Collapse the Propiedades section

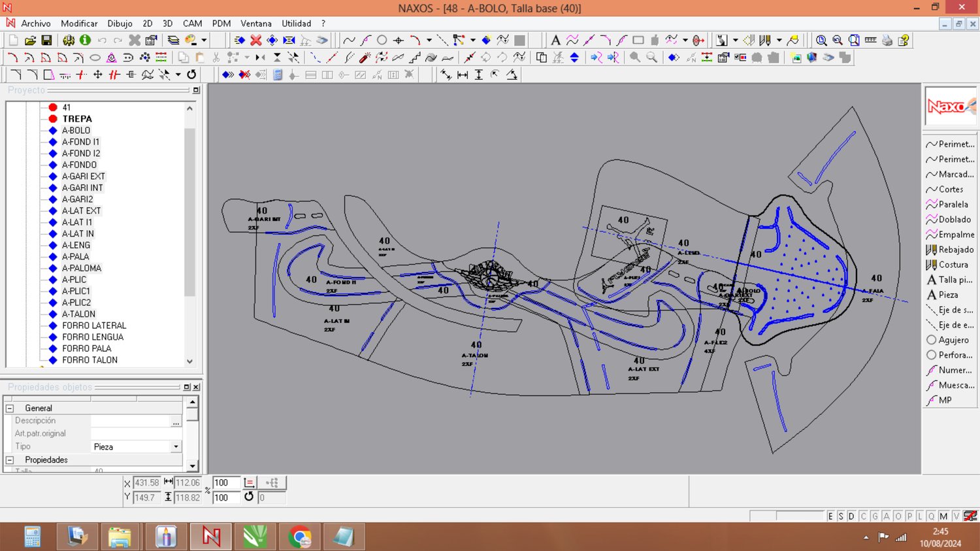[10, 460]
